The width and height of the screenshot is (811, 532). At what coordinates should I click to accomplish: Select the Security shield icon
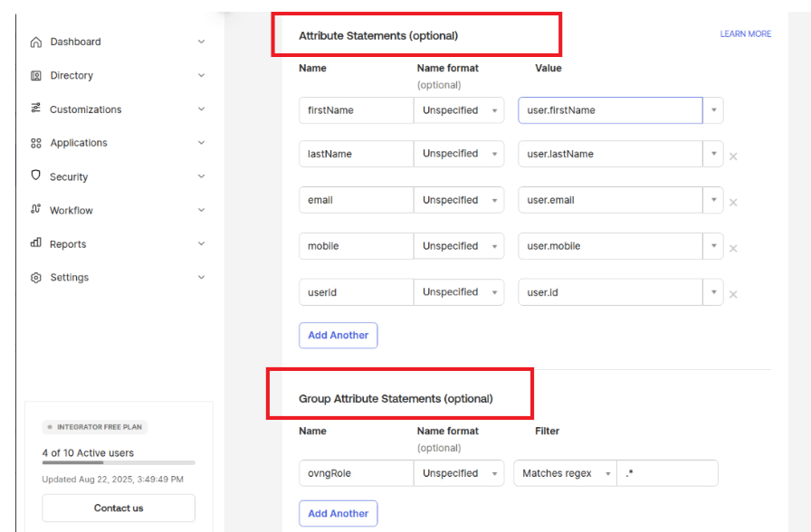coord(35,176)
